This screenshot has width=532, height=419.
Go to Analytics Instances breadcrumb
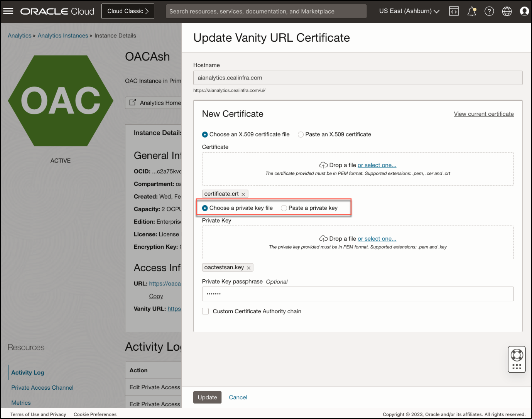[x=63, y=35]
